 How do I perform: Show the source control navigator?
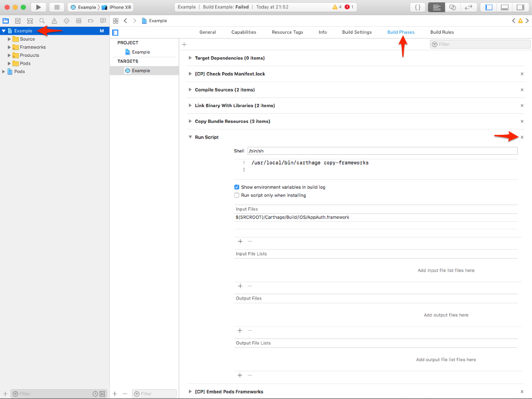(18, 21)
